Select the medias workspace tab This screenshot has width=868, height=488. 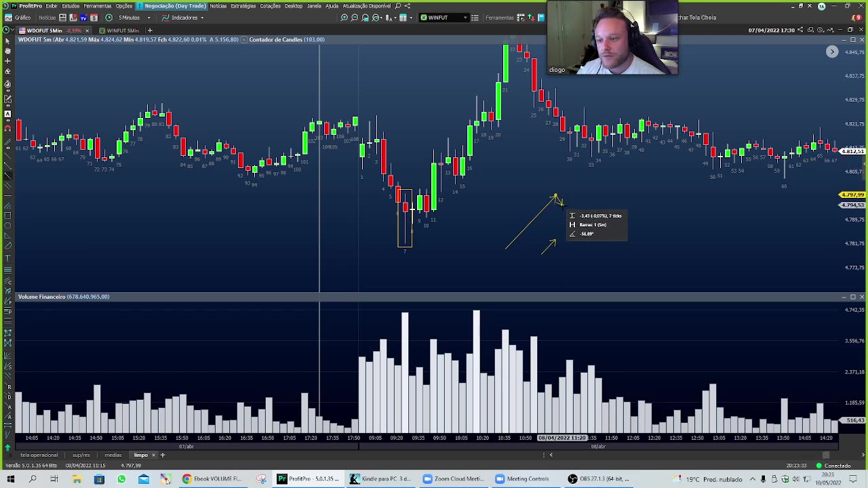point(113,455)
